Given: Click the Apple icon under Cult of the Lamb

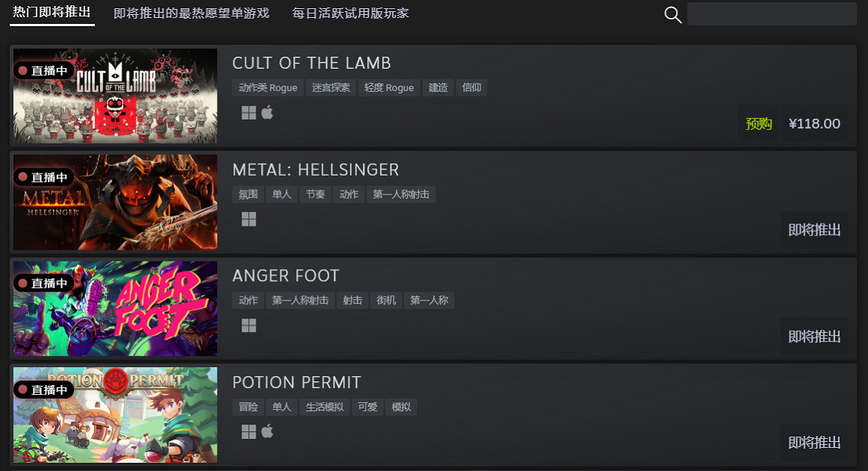Looking at the screenshot, I should coord(268,113).
